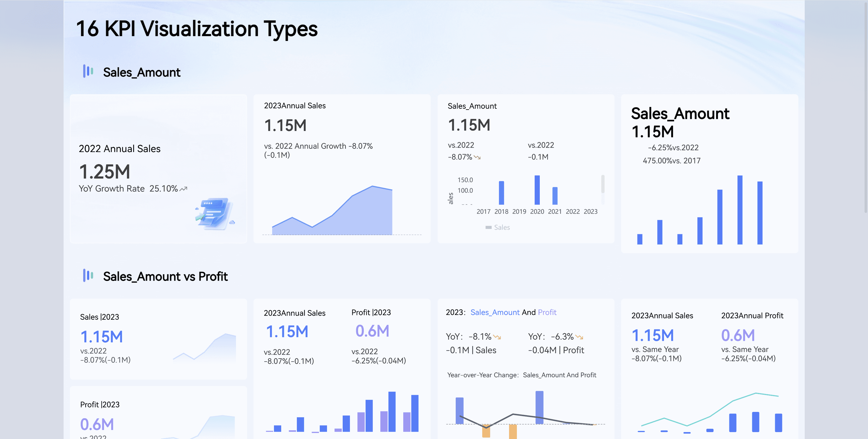Click the 'Sales |2023' card label
This screenshot has height=439, width=868.
pos(99,317)
